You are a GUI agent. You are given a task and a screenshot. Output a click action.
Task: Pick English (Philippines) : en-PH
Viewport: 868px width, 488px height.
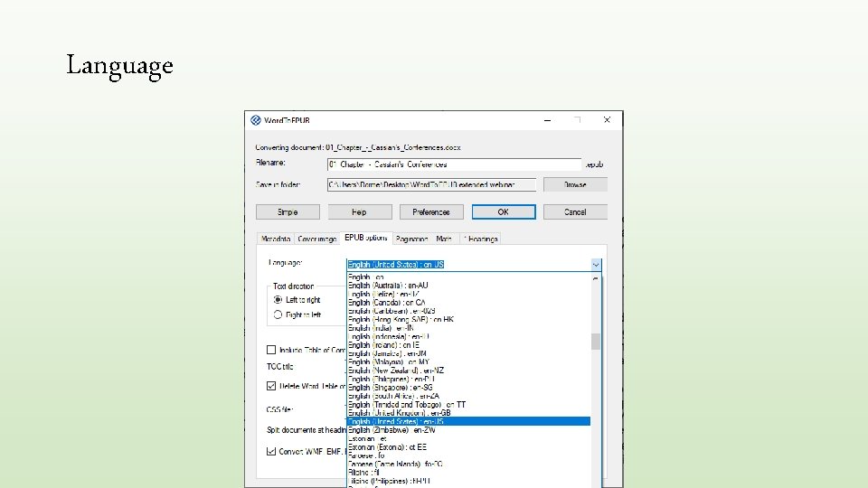468,379
